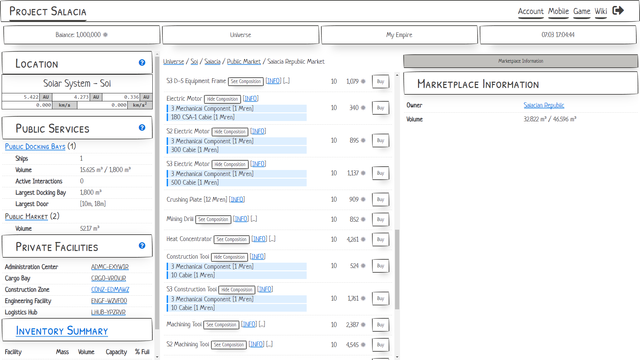
Task: Open the Universe tab
Action: [240, 35]
